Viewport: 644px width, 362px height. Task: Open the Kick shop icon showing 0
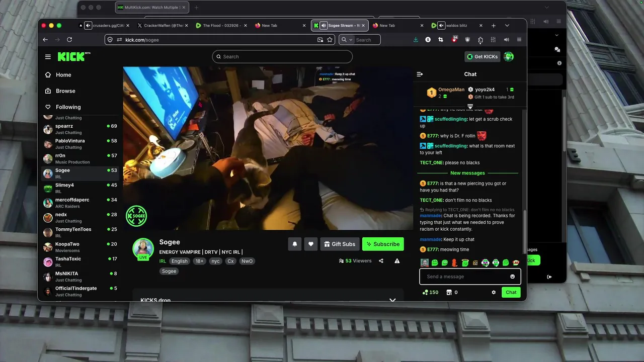point(452,292)
